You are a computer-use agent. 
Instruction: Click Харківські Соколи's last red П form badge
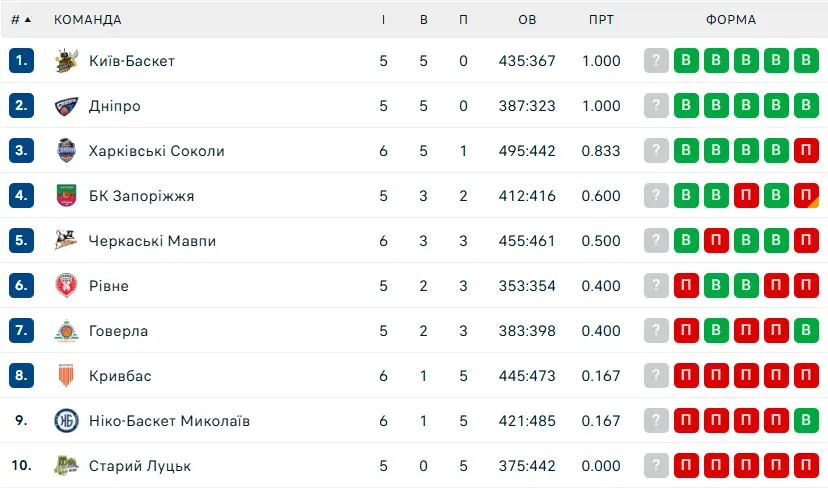(806, 150)
